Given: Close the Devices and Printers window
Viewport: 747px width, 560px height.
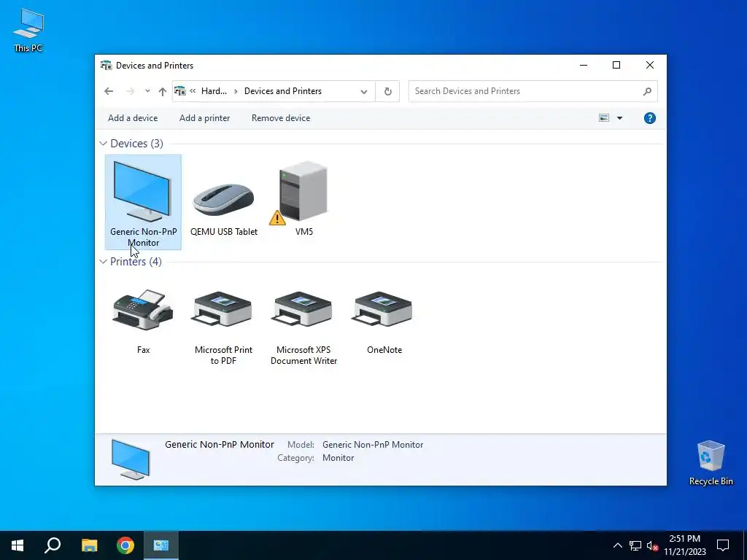Looking at the screenshot, I should [x=650, y=65].
